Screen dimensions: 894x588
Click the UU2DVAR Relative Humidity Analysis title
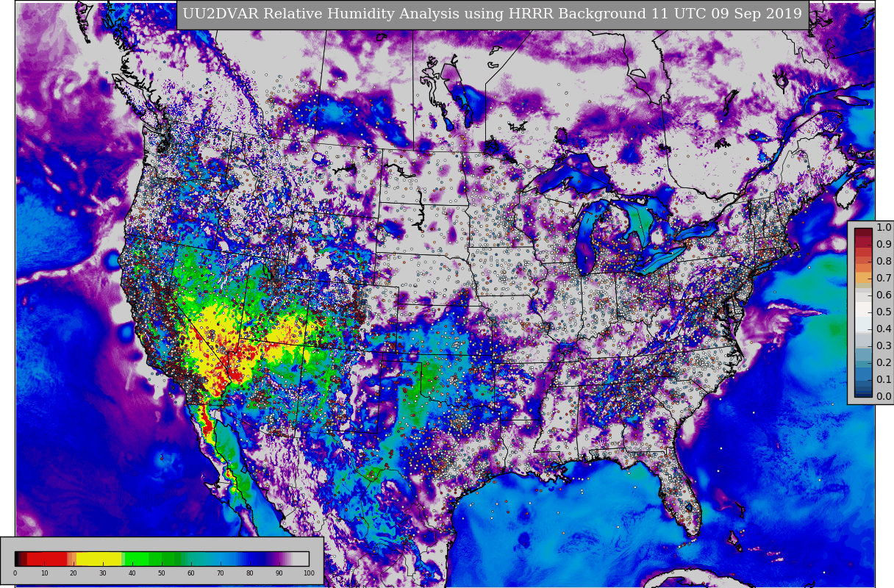pos(493,14)
